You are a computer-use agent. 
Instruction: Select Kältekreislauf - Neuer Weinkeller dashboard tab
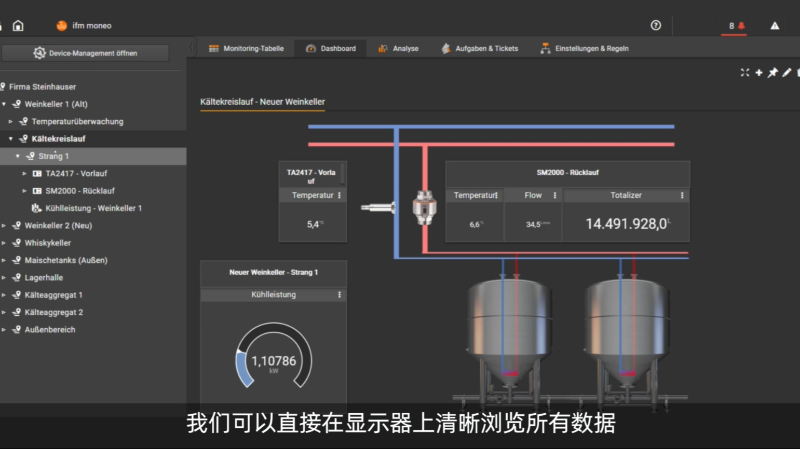pos(262,102)
